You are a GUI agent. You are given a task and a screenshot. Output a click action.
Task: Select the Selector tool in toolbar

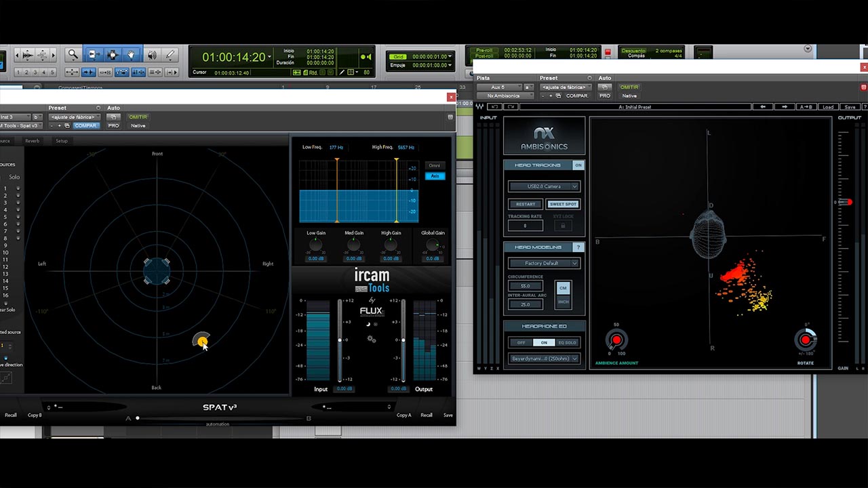coord(112,55)
